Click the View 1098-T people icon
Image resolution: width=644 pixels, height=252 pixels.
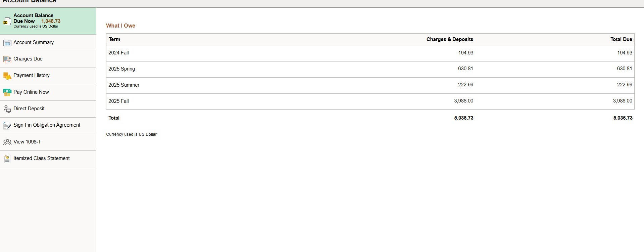tap(7, 142)
